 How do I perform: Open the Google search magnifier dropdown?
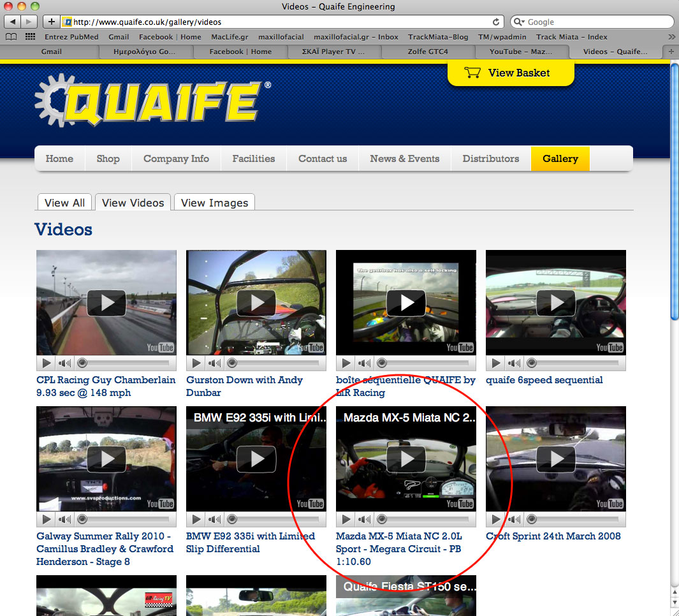coord(519,22)
